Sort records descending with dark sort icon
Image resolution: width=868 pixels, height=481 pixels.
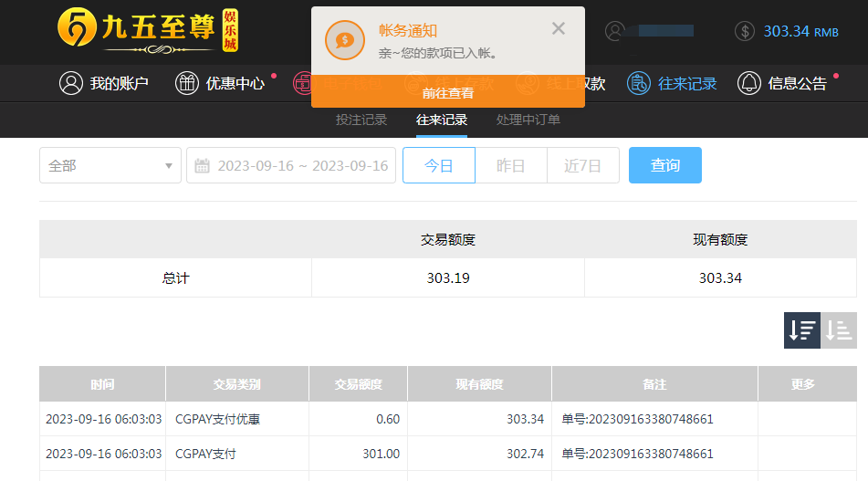(x=801, y=329)
